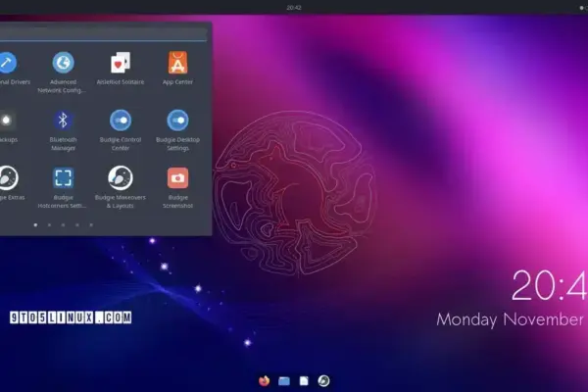Screen dimensions: 588x392
Task: Go to first page indicator dot
Action: click(35, 225)
